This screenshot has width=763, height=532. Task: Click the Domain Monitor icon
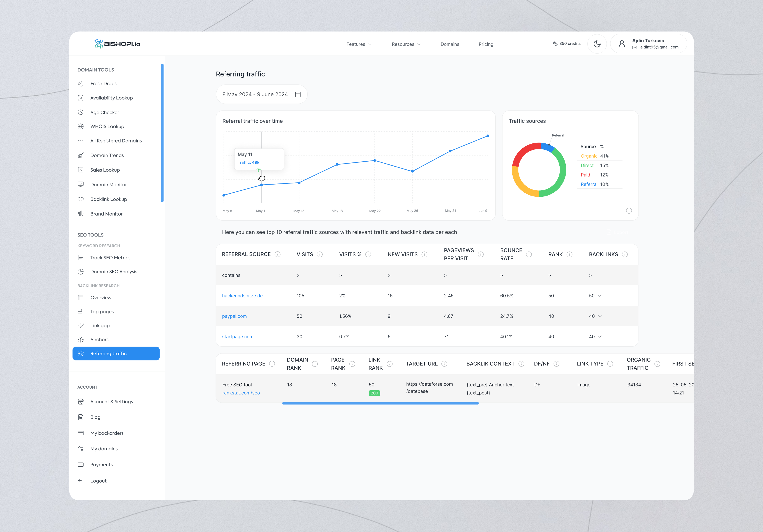coord(81,184)
